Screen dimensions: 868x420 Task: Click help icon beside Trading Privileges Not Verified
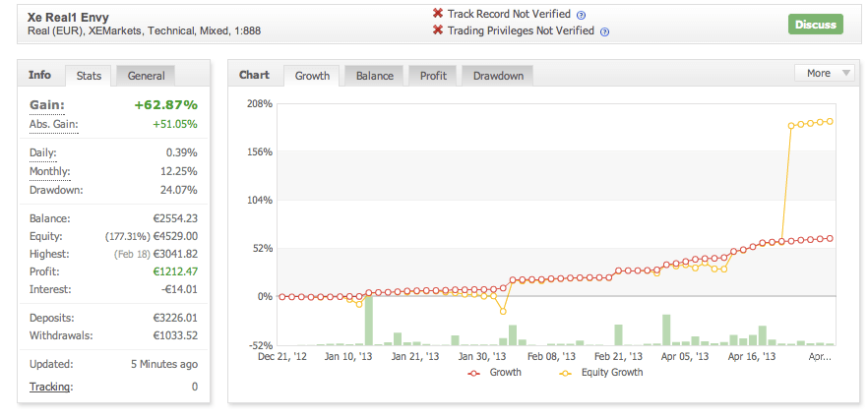click(604, 31)
